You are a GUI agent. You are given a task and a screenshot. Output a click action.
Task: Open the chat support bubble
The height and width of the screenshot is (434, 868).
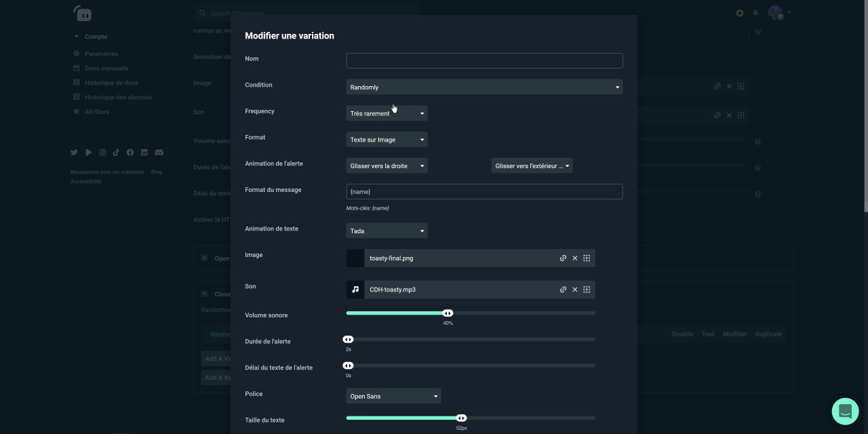click(x=845, y=411)
